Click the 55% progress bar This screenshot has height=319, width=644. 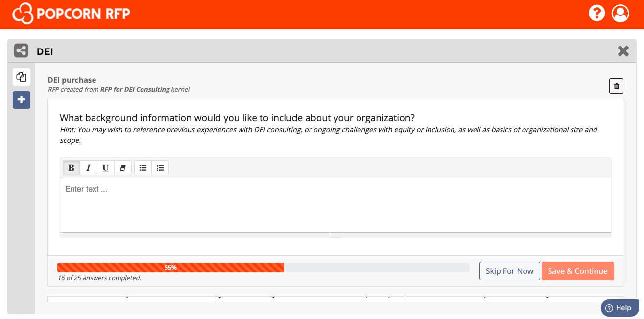pos(263,268)
